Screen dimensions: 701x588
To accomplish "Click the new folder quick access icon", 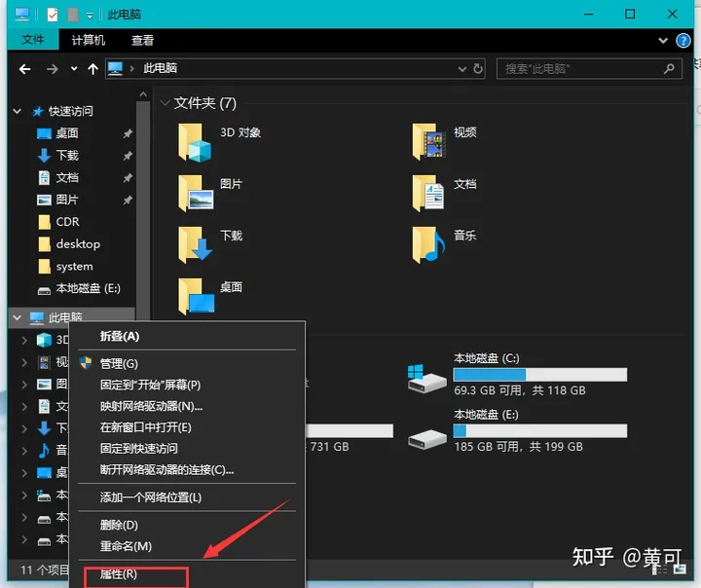I will coord(73,15).
